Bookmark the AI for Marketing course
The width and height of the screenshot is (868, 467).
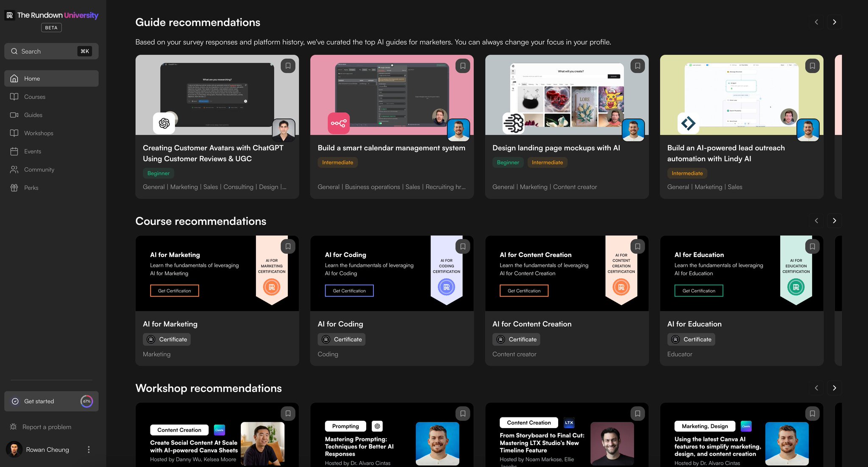click(x=288, y=246)
